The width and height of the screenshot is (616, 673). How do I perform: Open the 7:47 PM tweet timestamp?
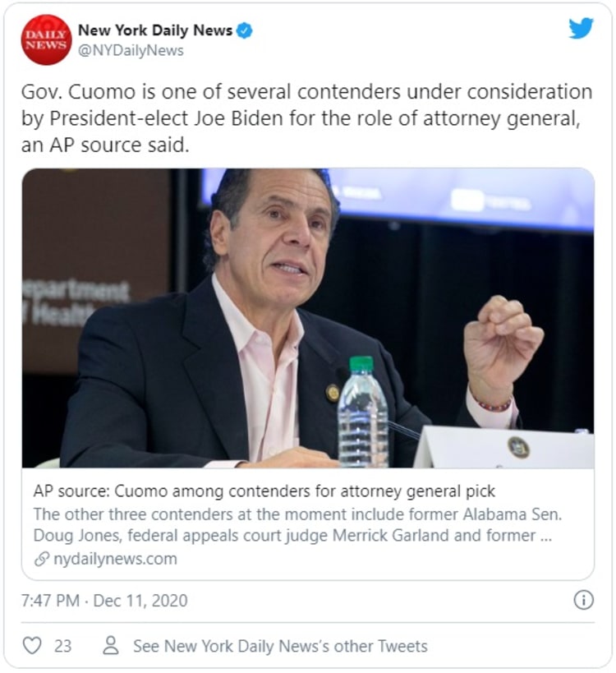click(x=50, y=601)
